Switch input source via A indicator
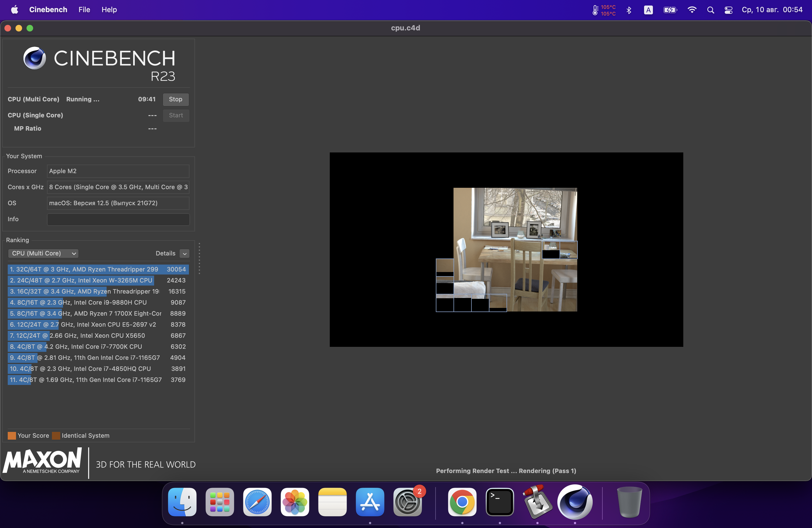Screen dimensions: 812x528 (x=648, y=10)
